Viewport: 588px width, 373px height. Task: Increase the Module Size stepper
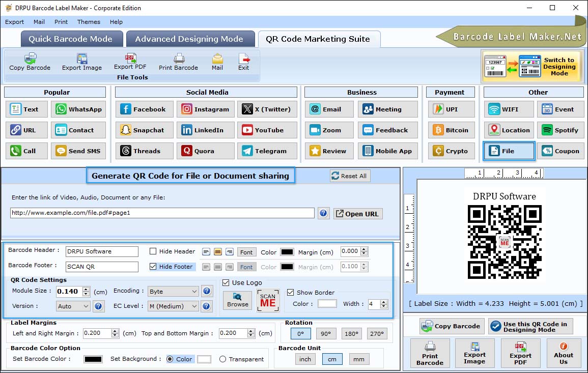(86, 289)
